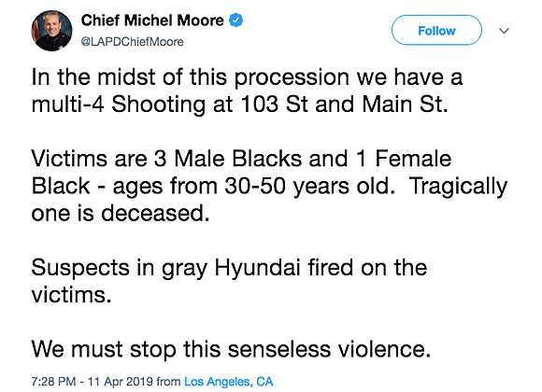Click the 'multi-4 Shooting' phrase

point(119,105)
